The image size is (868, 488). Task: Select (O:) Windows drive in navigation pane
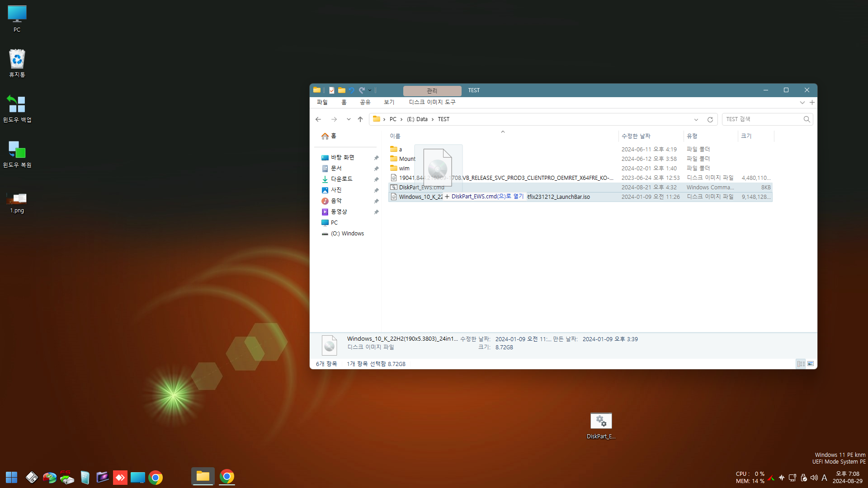(343, 234)
